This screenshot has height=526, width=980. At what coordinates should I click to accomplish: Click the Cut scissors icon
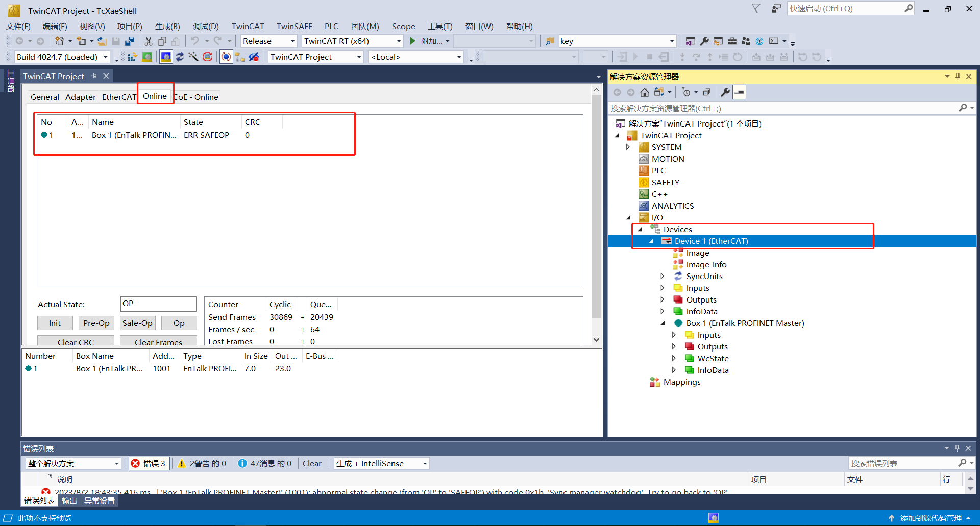point(149,41)
